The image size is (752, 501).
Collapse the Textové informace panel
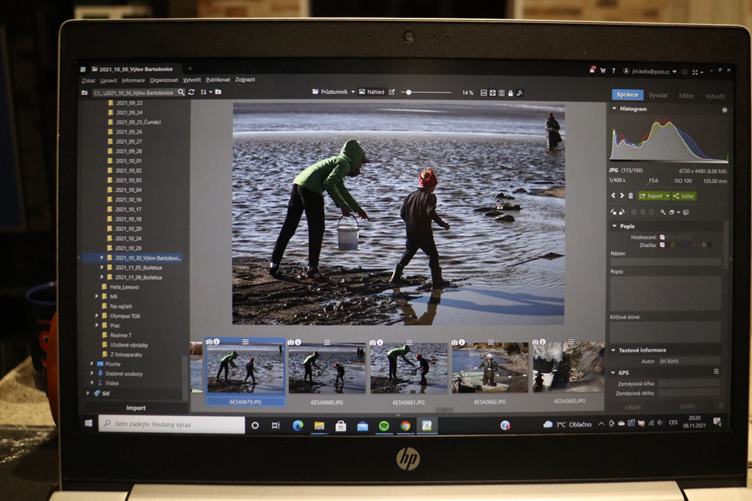(613, 350)
